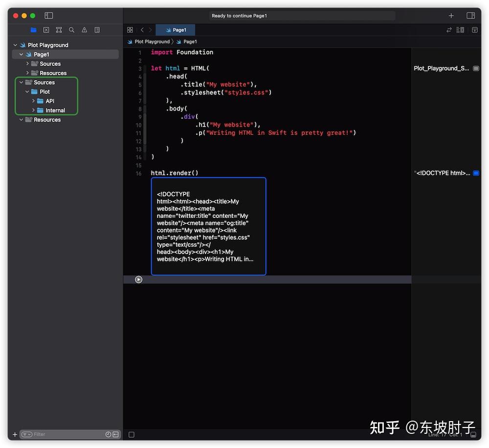This screenshot has height=448, width=489.
Task: Toggle the navigator sidebar with the toolbar icon
Action: click(48, 16)
